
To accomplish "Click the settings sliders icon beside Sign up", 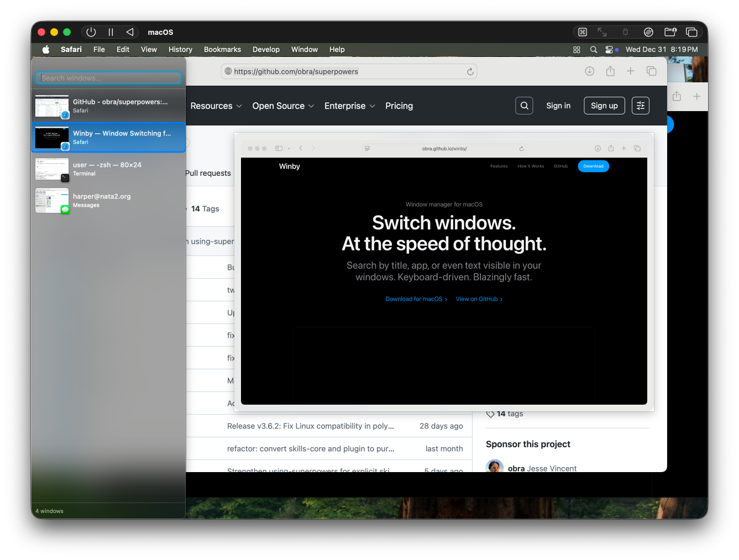I will coord(640,106).
